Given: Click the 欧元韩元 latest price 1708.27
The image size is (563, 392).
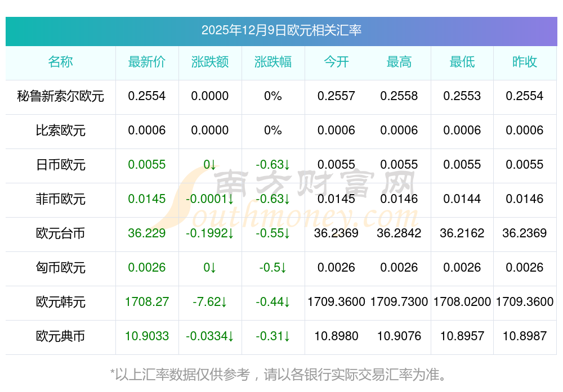Looking at the screenshot, I should click(147, 302).
